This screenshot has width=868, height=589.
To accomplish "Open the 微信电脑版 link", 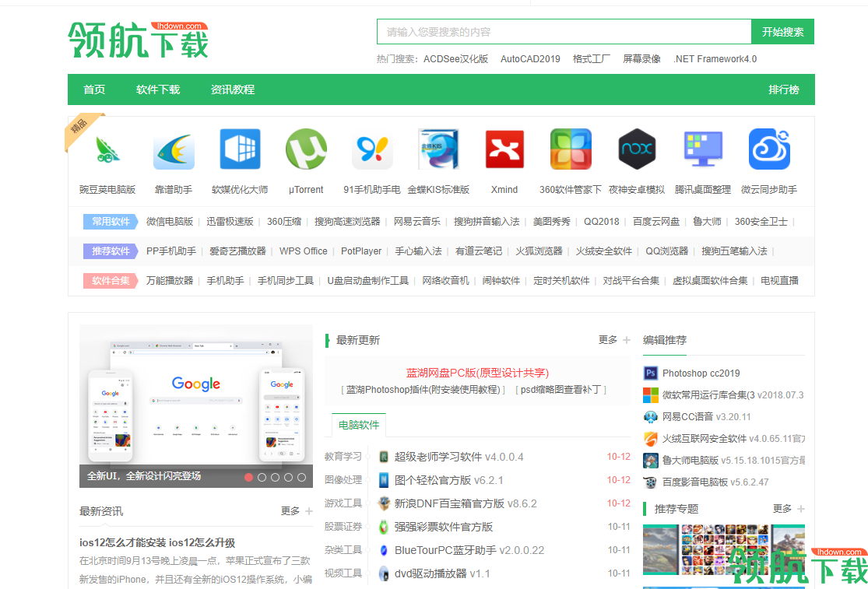I will pyautogui.click(x=170, y=222).
